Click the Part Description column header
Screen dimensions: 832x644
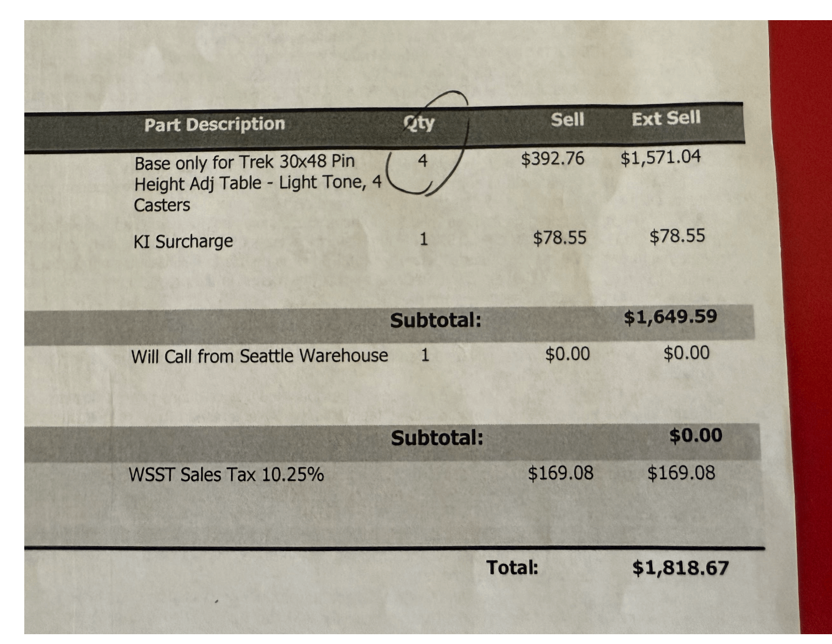coord(214,125)
